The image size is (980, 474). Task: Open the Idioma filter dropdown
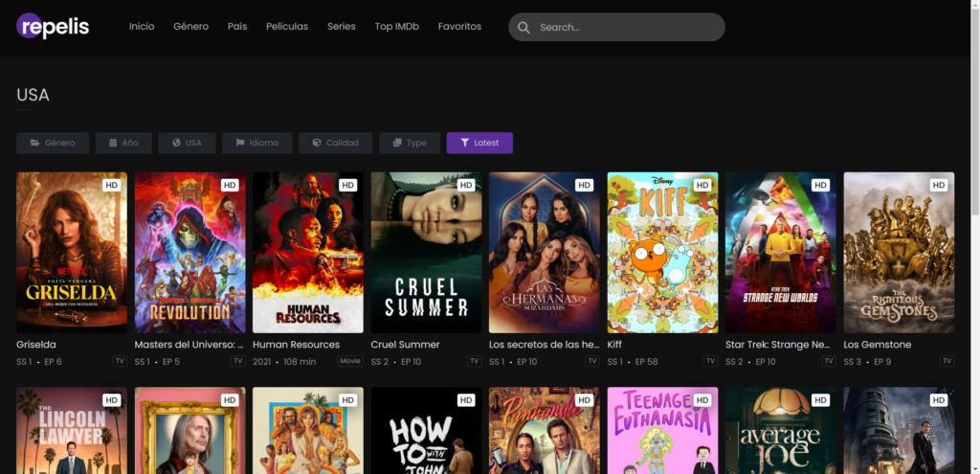(256, 143)
